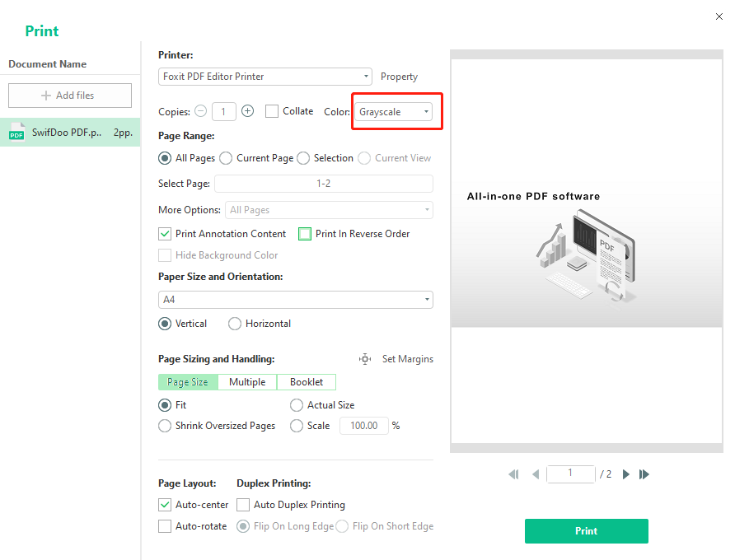
Task: Select the Current Page radio option
Action: click(226, 157)
